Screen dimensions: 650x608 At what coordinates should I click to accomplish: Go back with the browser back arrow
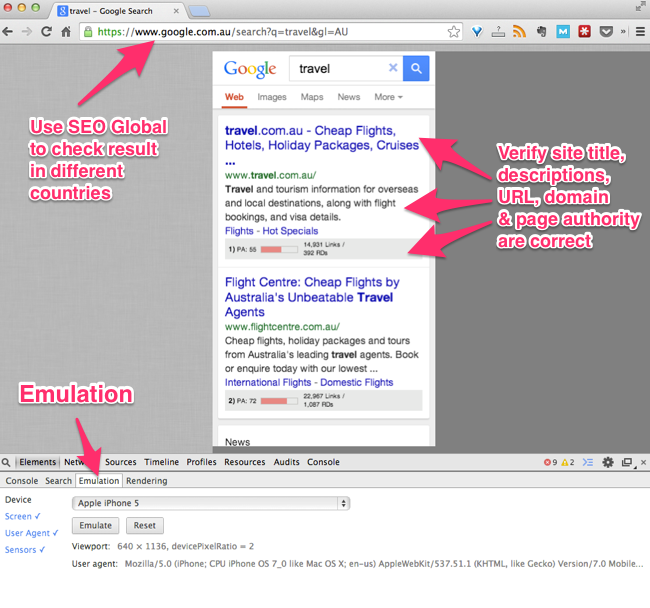(x=7, y=31)
